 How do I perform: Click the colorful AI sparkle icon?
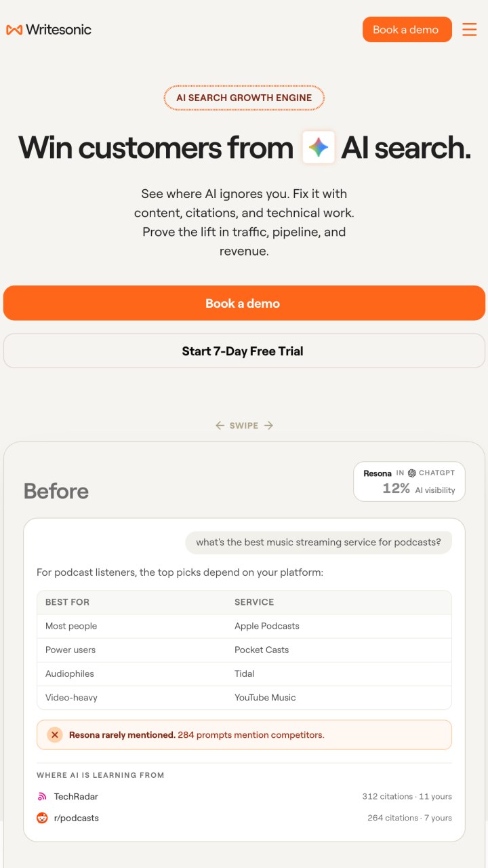click(319, 147)
